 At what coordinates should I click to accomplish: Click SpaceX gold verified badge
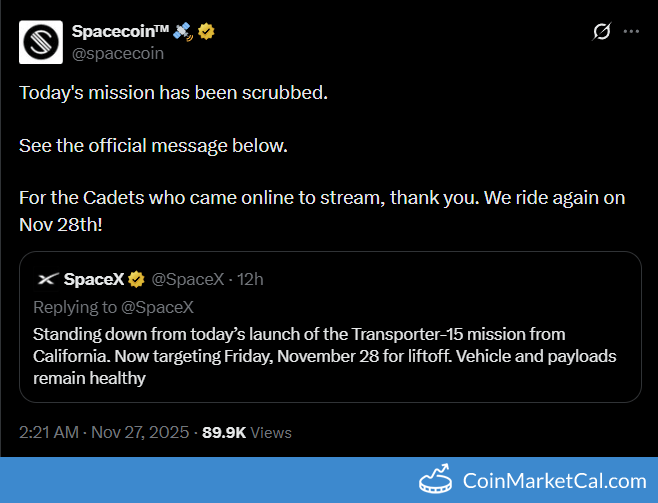pos(138,279)
